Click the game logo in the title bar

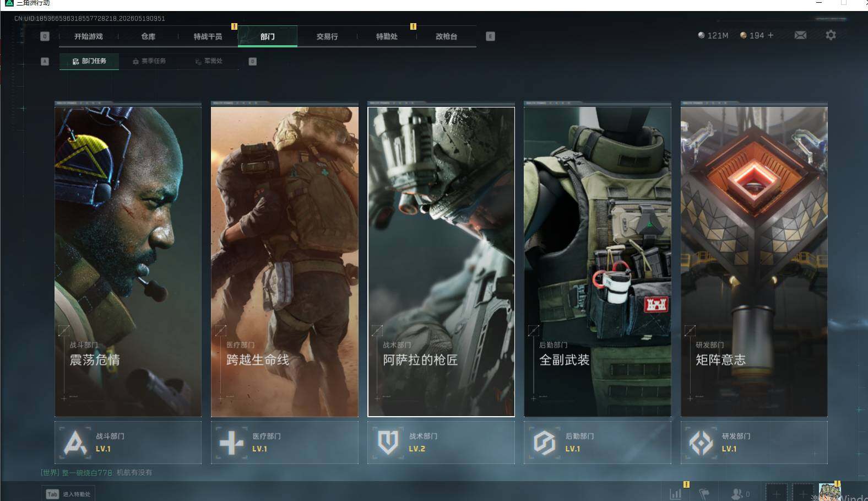coord(9,3)
